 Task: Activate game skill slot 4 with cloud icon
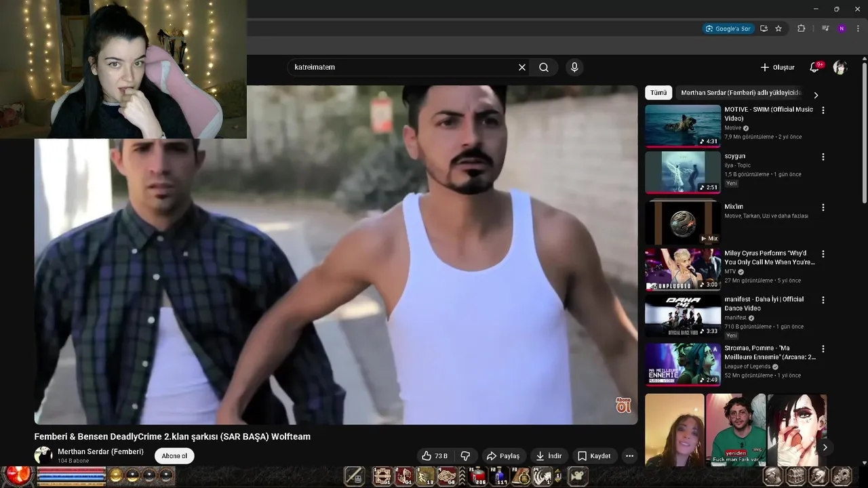446,476
